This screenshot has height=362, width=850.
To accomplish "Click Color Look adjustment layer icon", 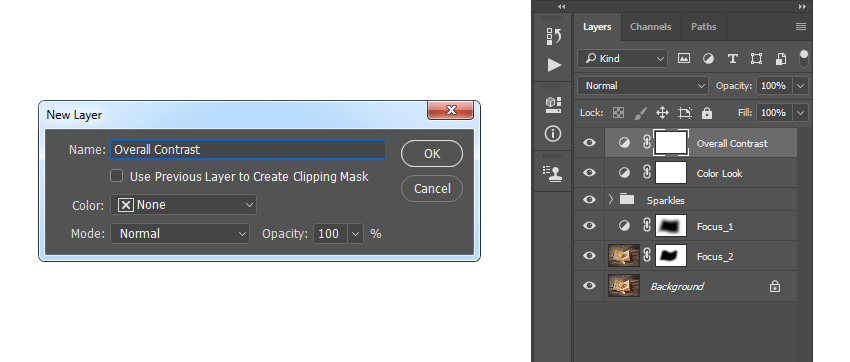I will coord(624,173).
